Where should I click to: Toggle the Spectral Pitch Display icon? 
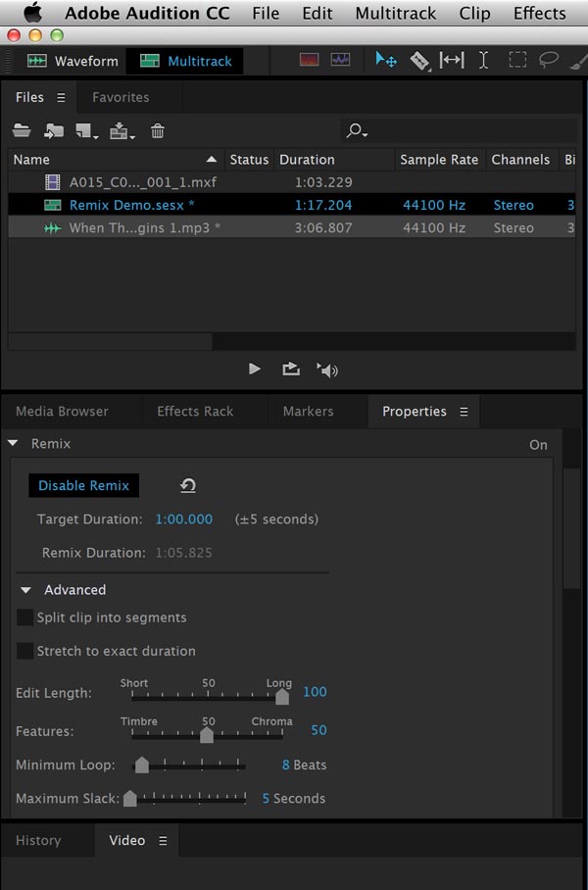point(340,60)
